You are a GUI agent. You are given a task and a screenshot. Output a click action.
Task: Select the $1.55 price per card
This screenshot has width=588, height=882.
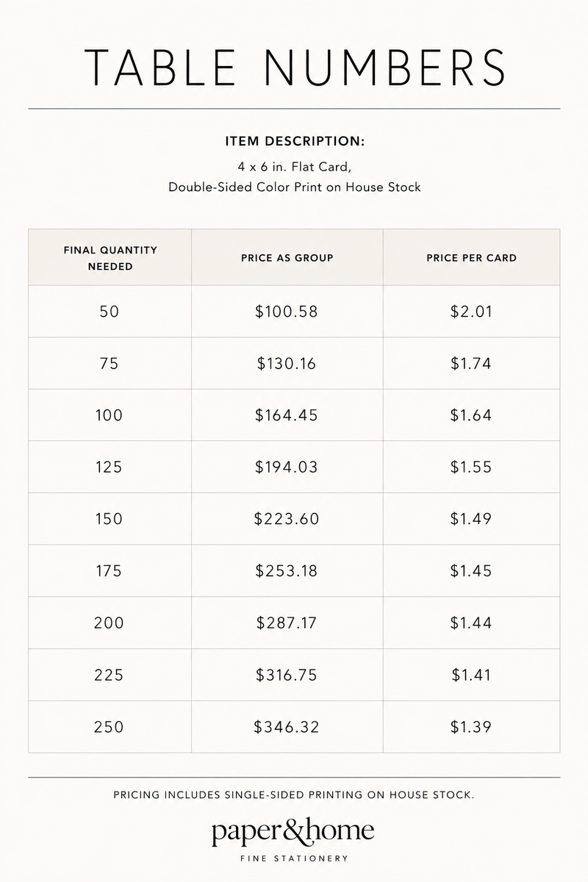tap(471, 467)
